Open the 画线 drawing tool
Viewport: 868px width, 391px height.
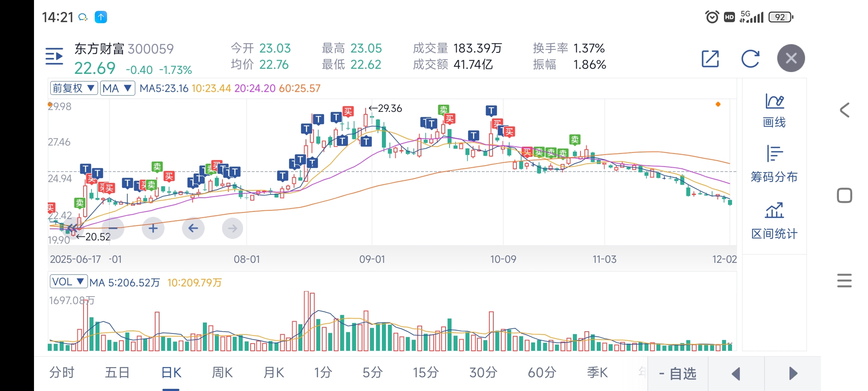774,110
